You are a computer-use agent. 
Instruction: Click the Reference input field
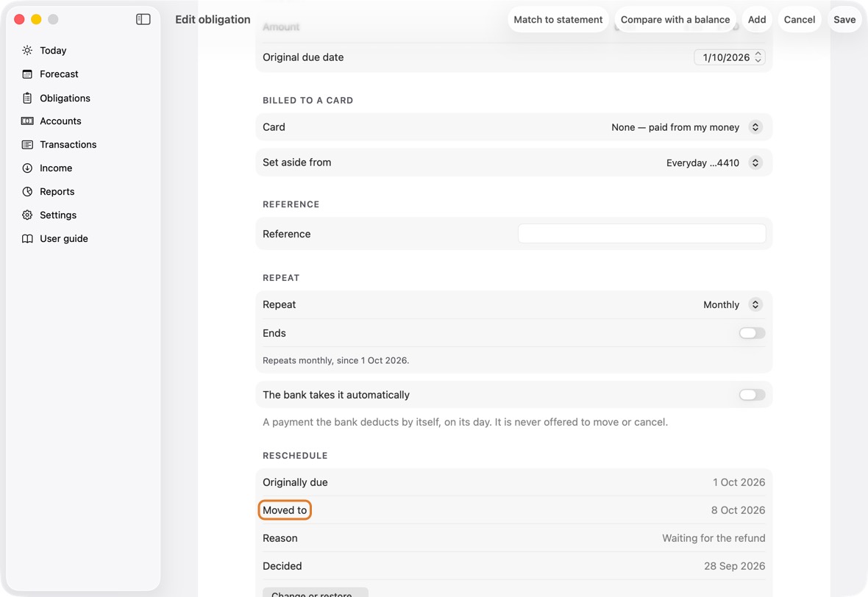point(641,234)
